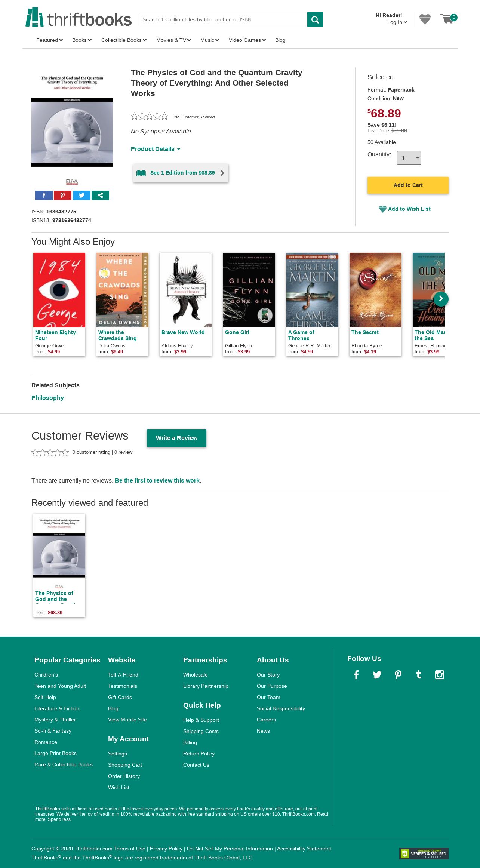Open the Brave New World cover

pyautogui.click(x=186, y=290)
